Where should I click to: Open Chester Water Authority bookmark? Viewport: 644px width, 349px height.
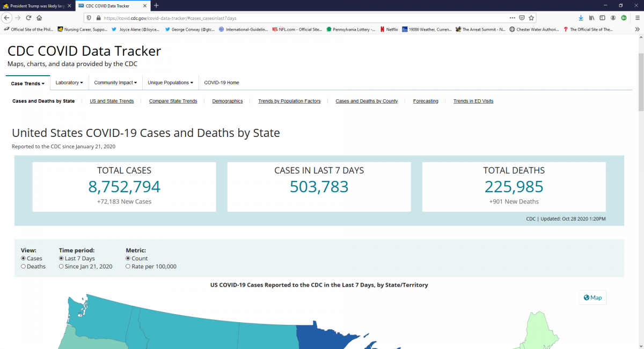[534, 30]
